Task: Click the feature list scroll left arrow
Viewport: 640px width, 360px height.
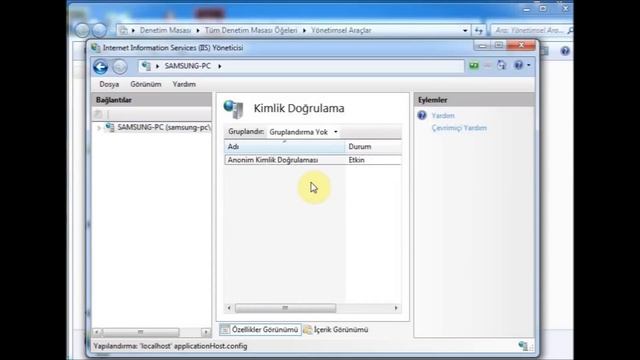Action: pos(229,308)
